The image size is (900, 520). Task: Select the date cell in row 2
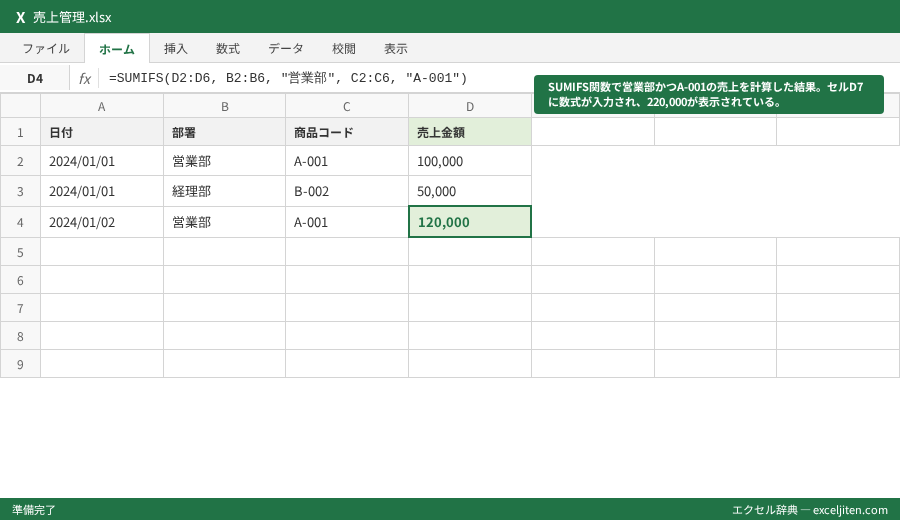[x=102, y=161]
